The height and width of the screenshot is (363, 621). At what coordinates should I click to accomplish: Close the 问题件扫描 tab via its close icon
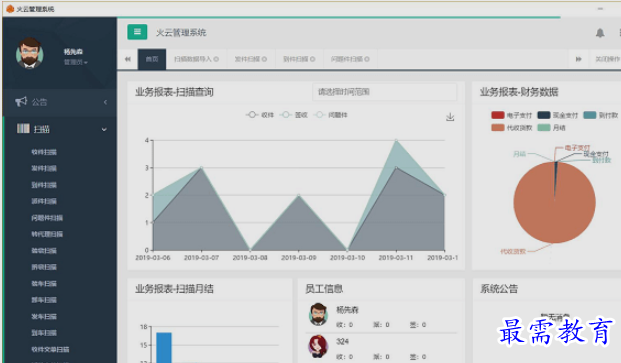[x=367, y=59]
